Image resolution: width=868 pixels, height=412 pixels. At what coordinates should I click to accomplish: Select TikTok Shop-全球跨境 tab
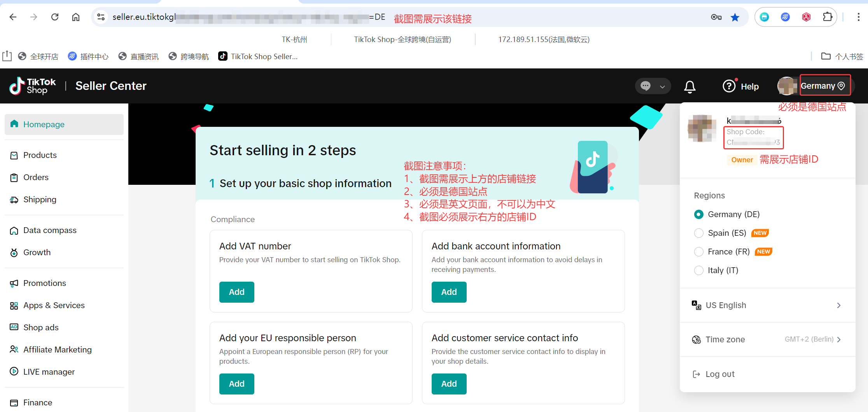point(402,39)
